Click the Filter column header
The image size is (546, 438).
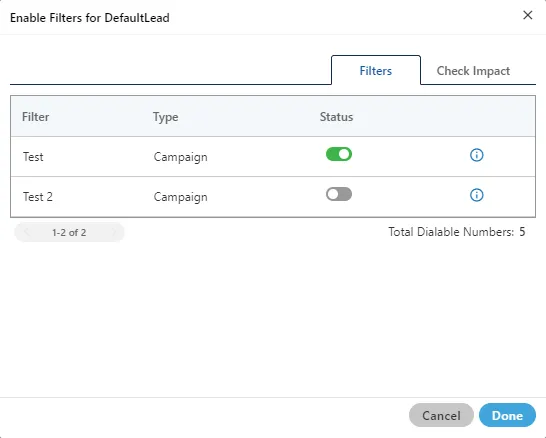coord(36,117)
